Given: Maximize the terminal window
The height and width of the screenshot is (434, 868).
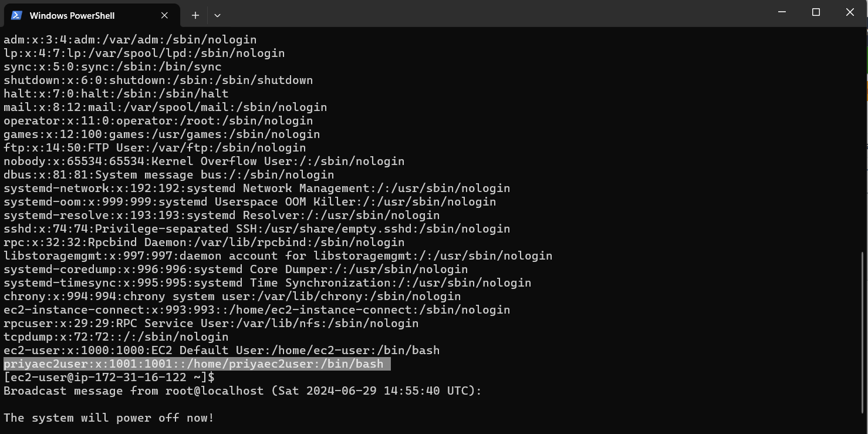Looking at the screenshot, I should coord(816,12).
